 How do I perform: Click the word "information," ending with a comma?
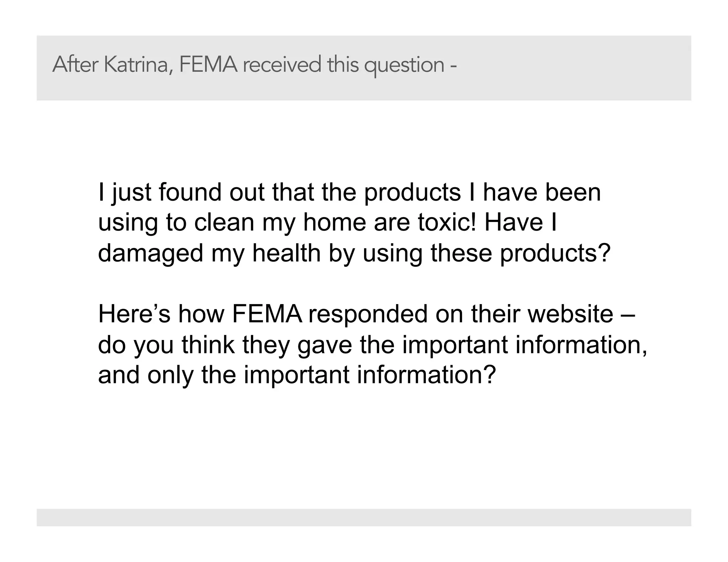[x=582, y=345]
